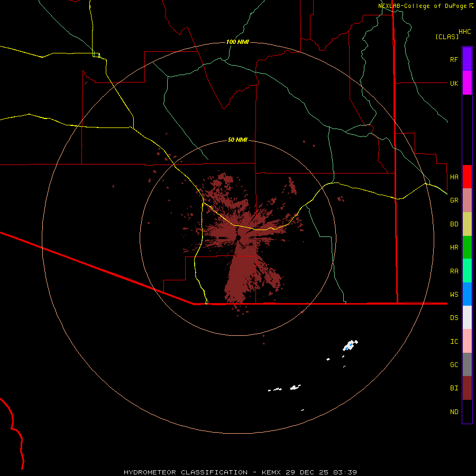This screenshot has height=476, width=476.
Task: Click the HA red legend swatch
Action: (467, 177)
